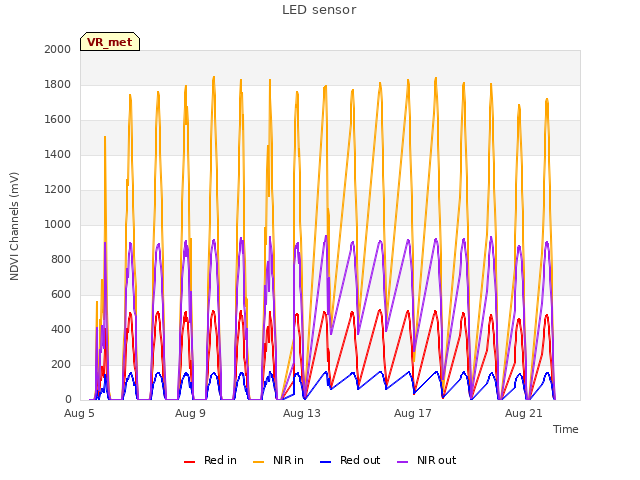Click the 2000 y-axis label
Viewport: 640px width, 480px height.
point(58,49)
